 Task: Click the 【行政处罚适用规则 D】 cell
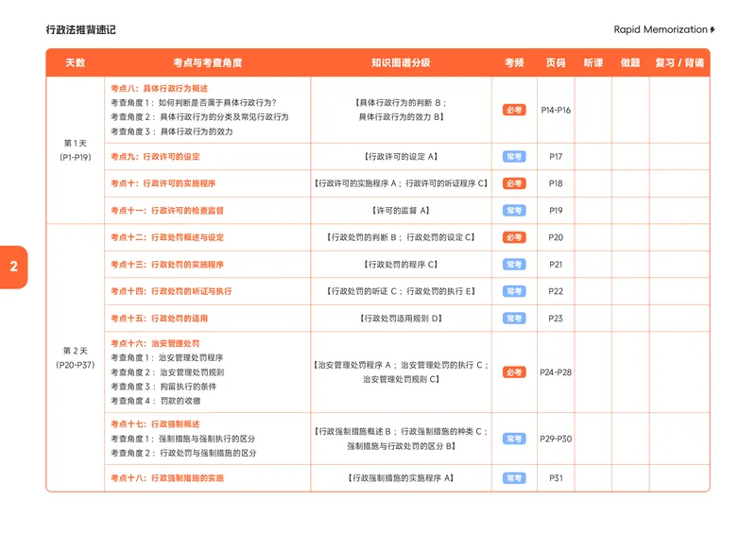point(401,319)
